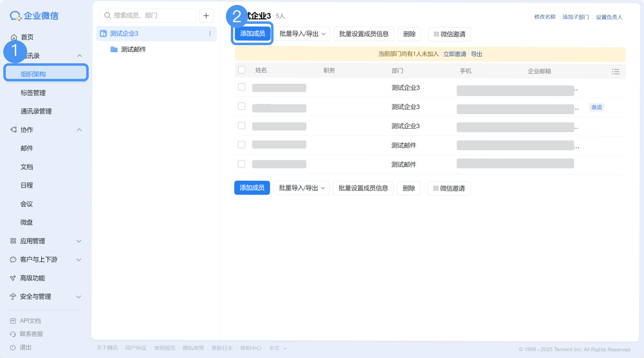Expand the 应用管理 section
The image size is (644, 358).
[x=46, y=241]
